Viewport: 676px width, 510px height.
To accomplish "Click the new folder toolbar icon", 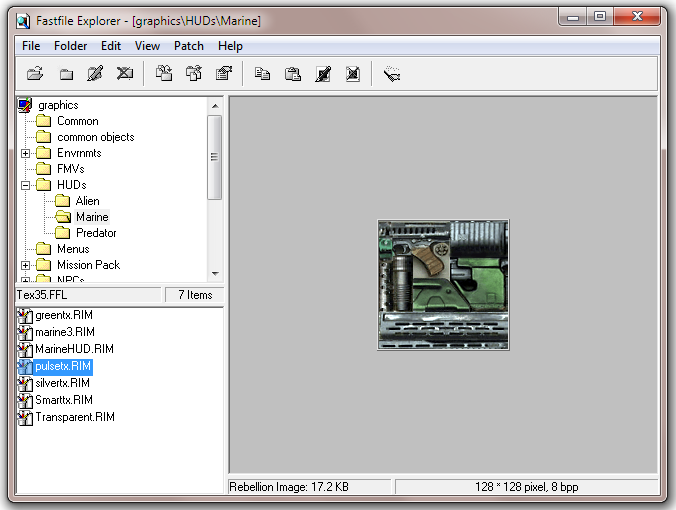I will pyautogui.click(x=66, y=74).
